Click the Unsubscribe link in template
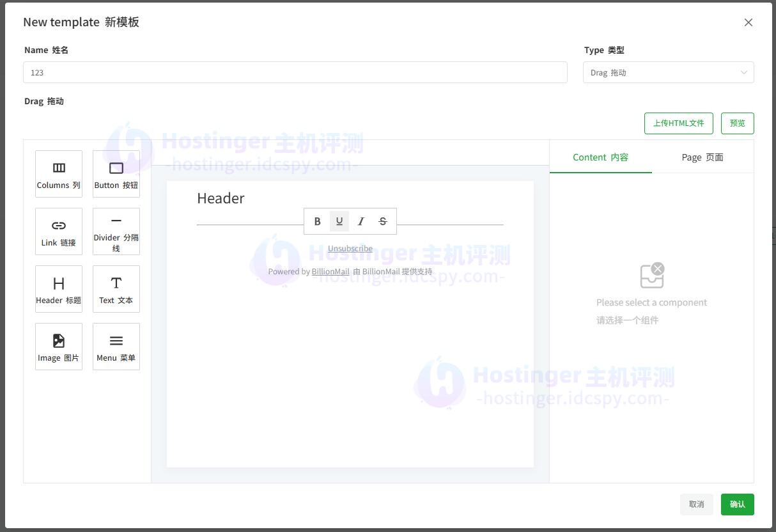Image resolution: width=776 pixels, height=532 pixels. (x=350, y=249)
